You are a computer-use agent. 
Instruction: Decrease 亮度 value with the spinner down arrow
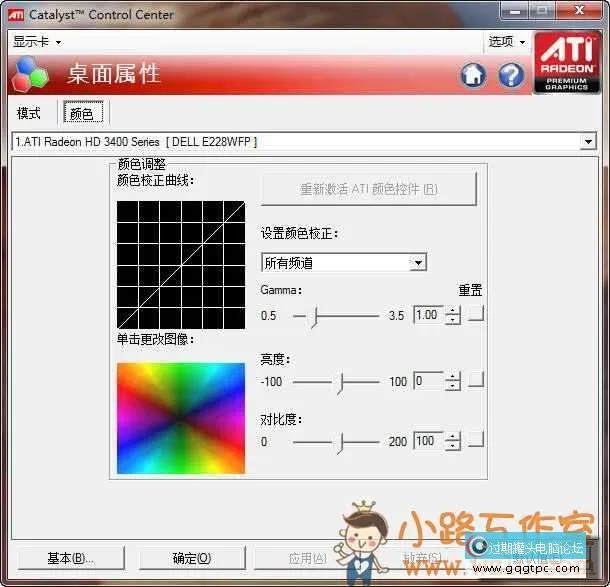[453, 386]
